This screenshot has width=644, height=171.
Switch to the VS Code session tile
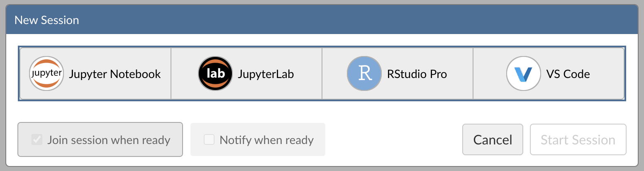point(549,74)
